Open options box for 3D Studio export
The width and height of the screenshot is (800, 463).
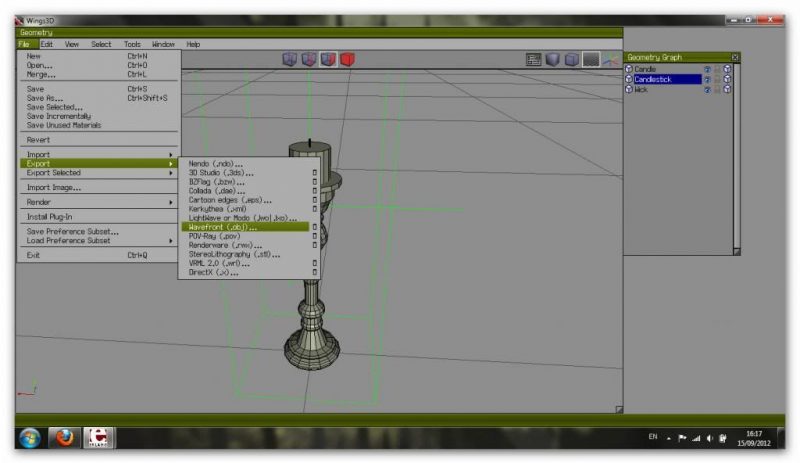314,172
